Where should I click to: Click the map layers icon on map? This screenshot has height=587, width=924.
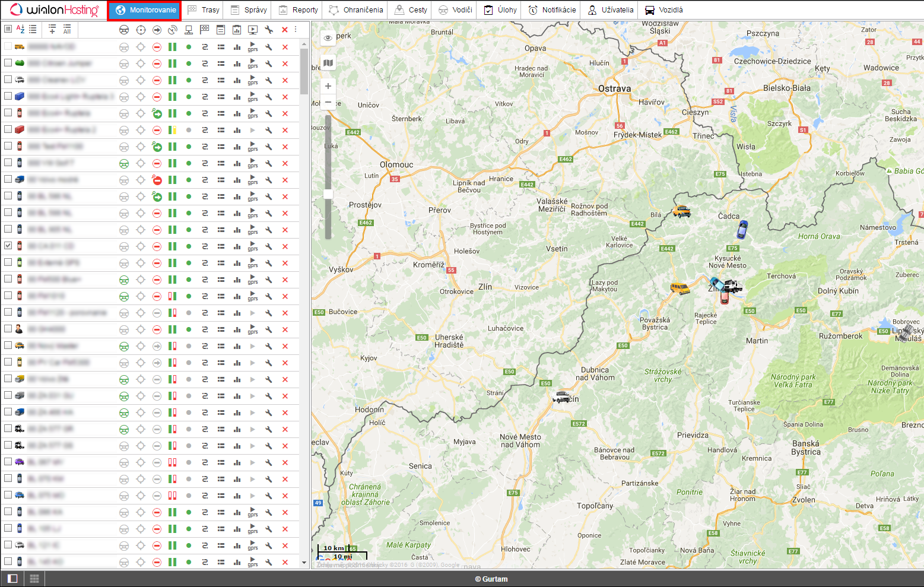click(328, 63)
